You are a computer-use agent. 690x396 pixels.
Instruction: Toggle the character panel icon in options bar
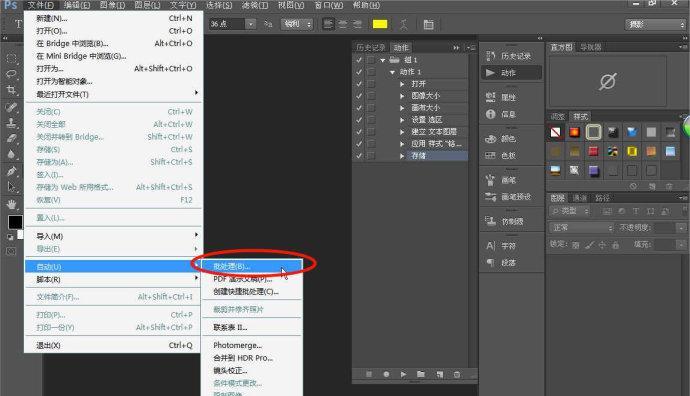pyautogui.click(x=428, y=24)
